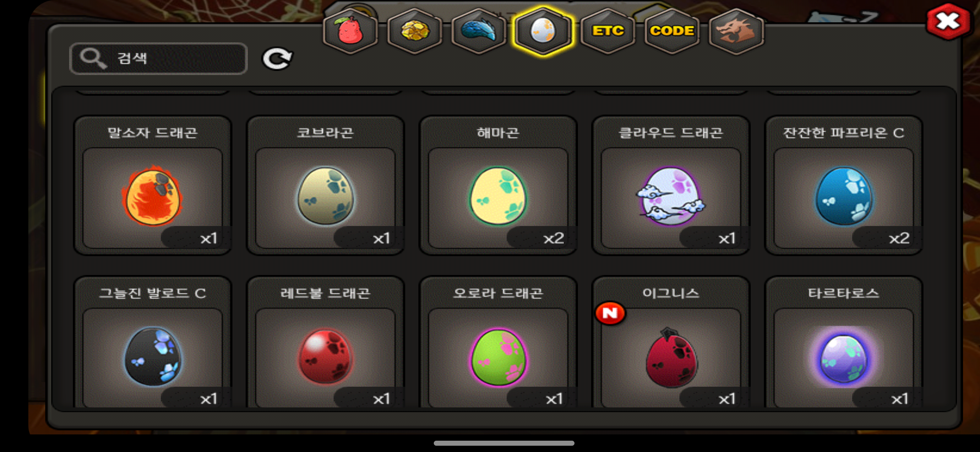Select the highlighted egg category tab

pyautogui.click(x=543, y=31)
